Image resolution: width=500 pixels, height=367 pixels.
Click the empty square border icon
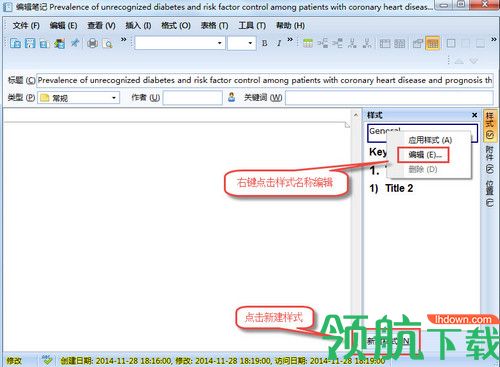[451, 43]
